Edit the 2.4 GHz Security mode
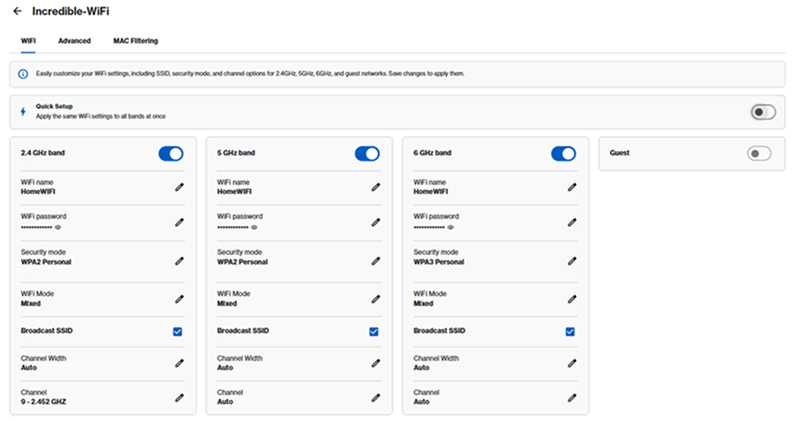The image size is (799, 422). point(180,260)
